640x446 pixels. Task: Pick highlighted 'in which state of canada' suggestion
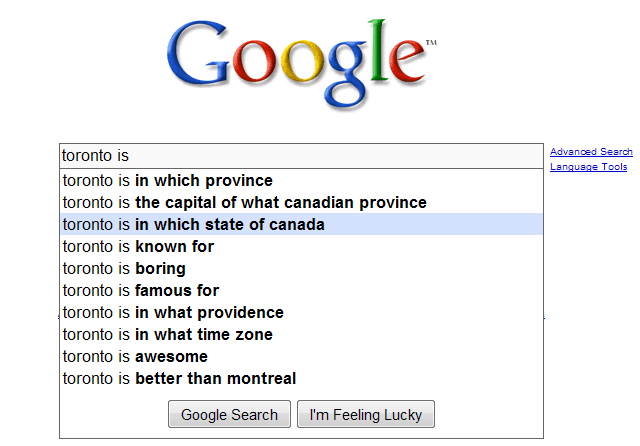click(301, 224)
